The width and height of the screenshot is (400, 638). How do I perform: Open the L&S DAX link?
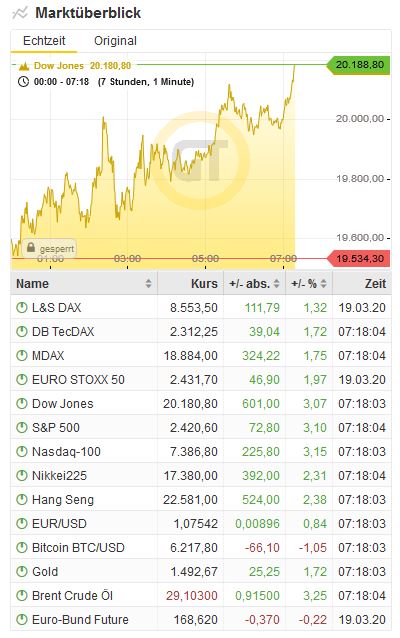[57, 308]
